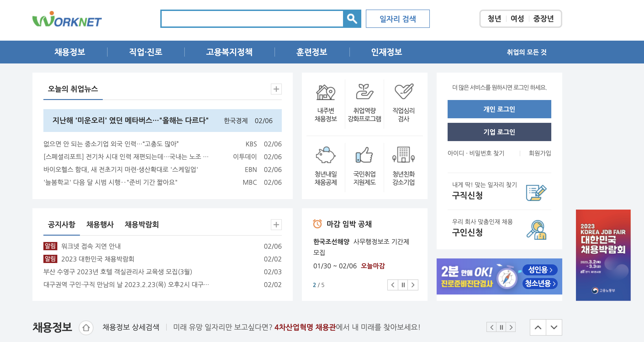The width and height of the screenshot is (644, 342).
Task: Switch to the 채용행사 tab
Action: tap(100, 224)
